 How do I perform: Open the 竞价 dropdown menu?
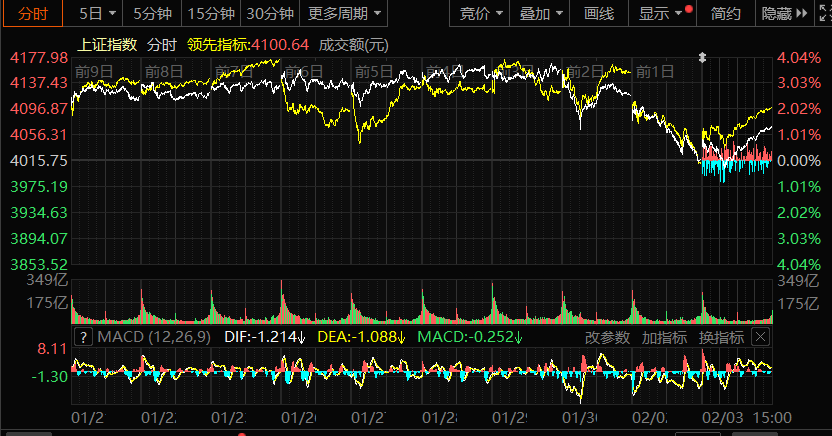481,13
